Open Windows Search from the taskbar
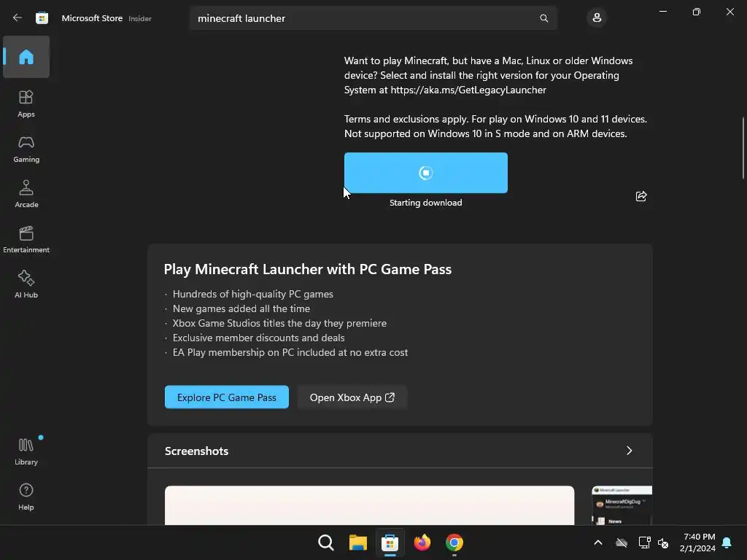The image size is (747, 560). 326,542
